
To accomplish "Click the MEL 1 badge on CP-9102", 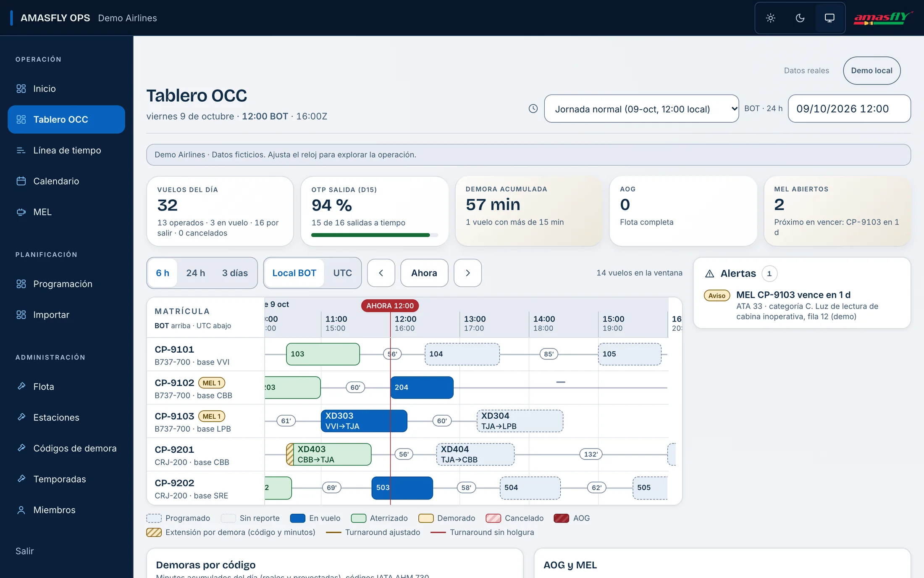I will tap(212, 383).
